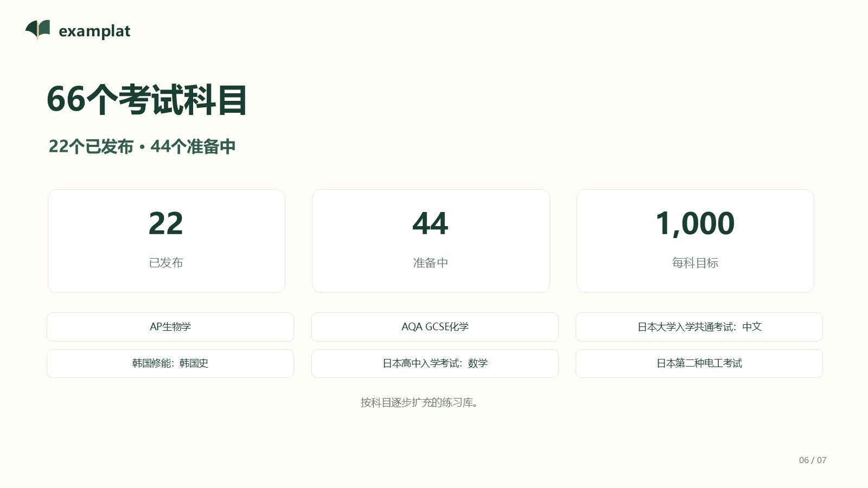Choose 日本大学入学共通考试：中文 chip
Screen dimensions: 868x488
pyautogui.click(x=699, y=327)
